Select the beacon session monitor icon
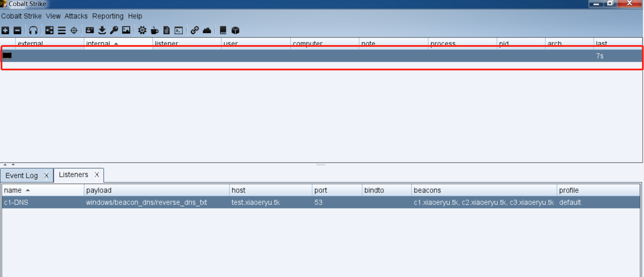 point(7,56)
